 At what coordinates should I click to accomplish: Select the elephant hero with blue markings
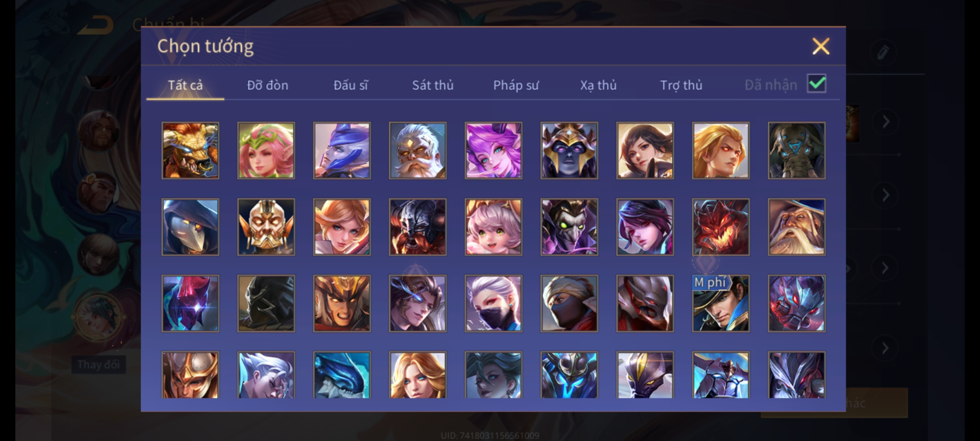[x=796, y=150]
